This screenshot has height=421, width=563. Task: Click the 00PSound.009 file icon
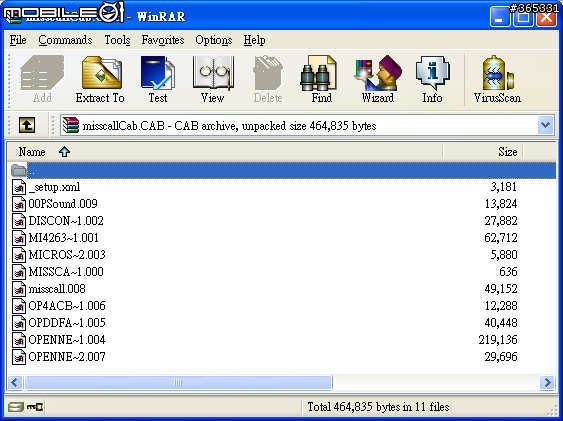[x=19, y=204]
